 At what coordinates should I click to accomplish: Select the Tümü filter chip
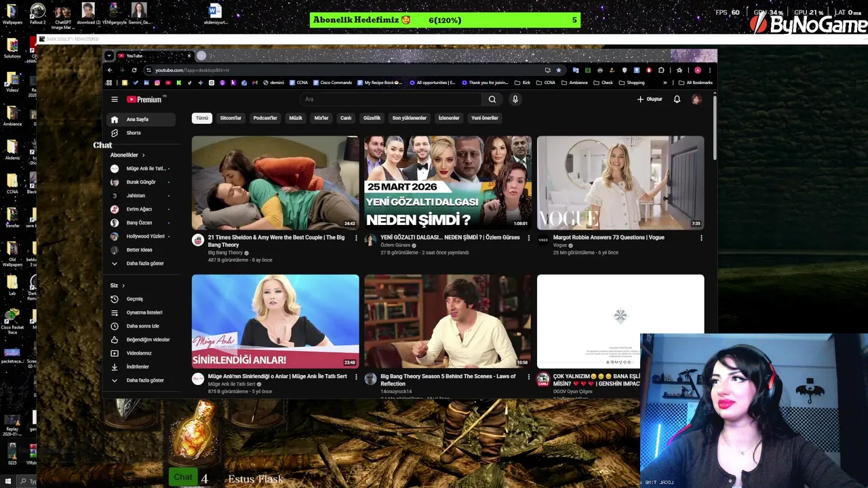click(202, 118)
